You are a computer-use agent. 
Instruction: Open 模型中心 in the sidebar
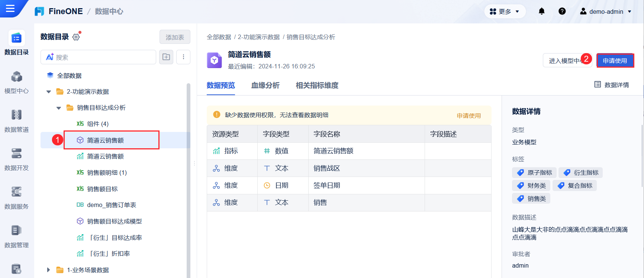16,83
